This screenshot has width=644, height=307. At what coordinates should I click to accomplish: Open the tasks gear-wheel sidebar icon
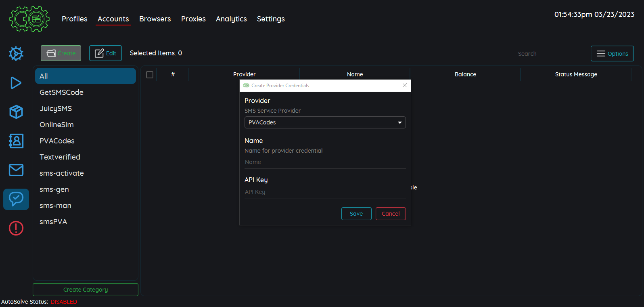(x=16, y=54)
